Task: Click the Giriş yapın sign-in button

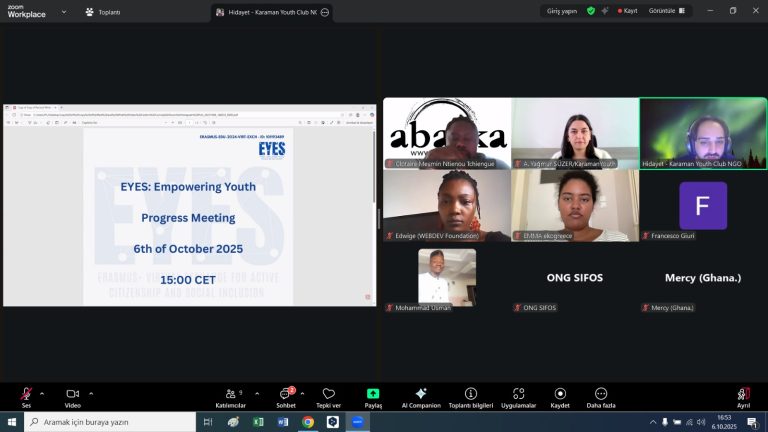Action: tap(560, 11)
